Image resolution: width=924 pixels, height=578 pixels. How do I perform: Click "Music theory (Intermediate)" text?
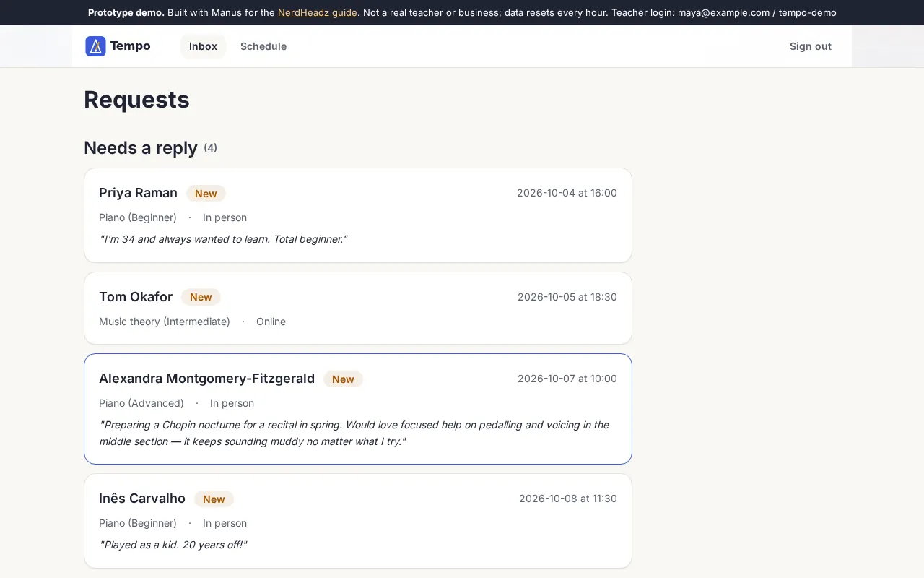tap(165, 322)
